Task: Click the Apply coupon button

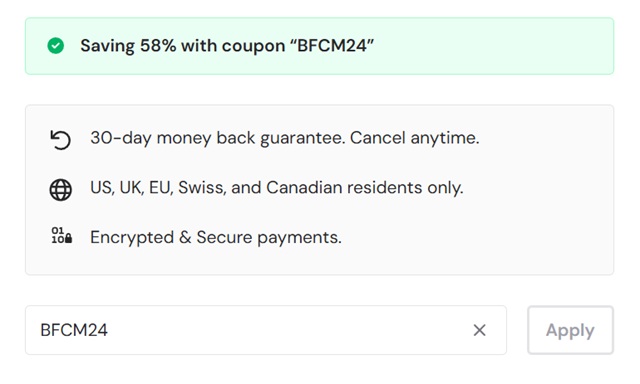Action: (x=570, y=330)
